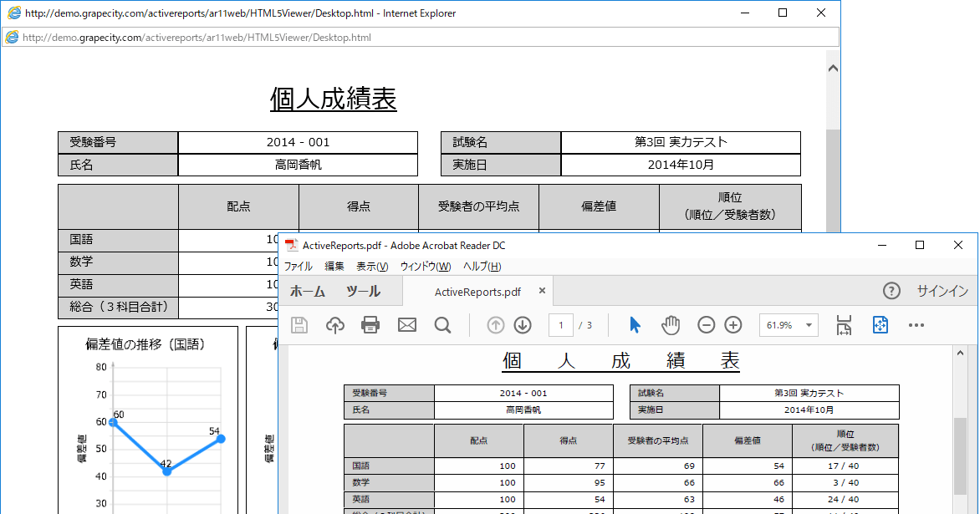Viewport: 980px width, 514px height.
Task: Open the 表示(V) menu
Action: coord(372,267)
